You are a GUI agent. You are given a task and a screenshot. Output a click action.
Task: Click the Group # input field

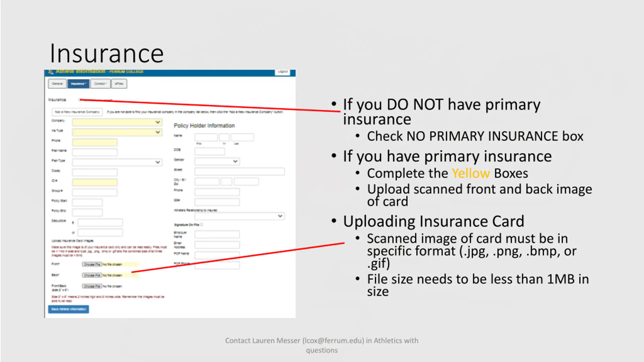tap(95, 192)
